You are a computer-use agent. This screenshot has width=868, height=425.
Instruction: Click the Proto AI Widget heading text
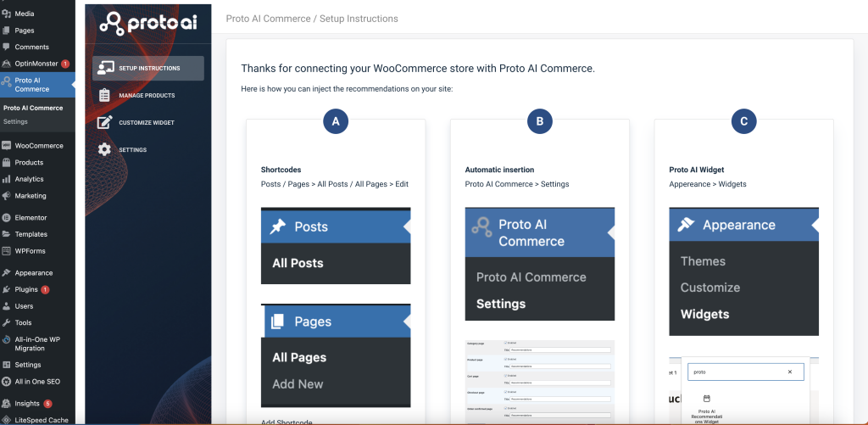coord(697,171)
